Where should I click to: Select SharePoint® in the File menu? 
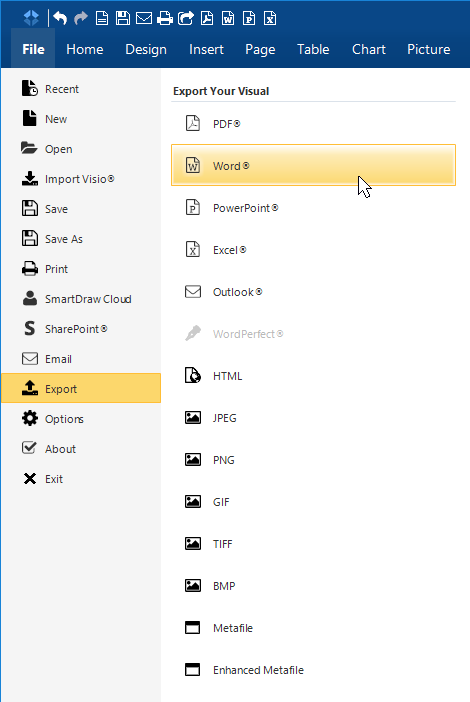(x=81, y=329)
